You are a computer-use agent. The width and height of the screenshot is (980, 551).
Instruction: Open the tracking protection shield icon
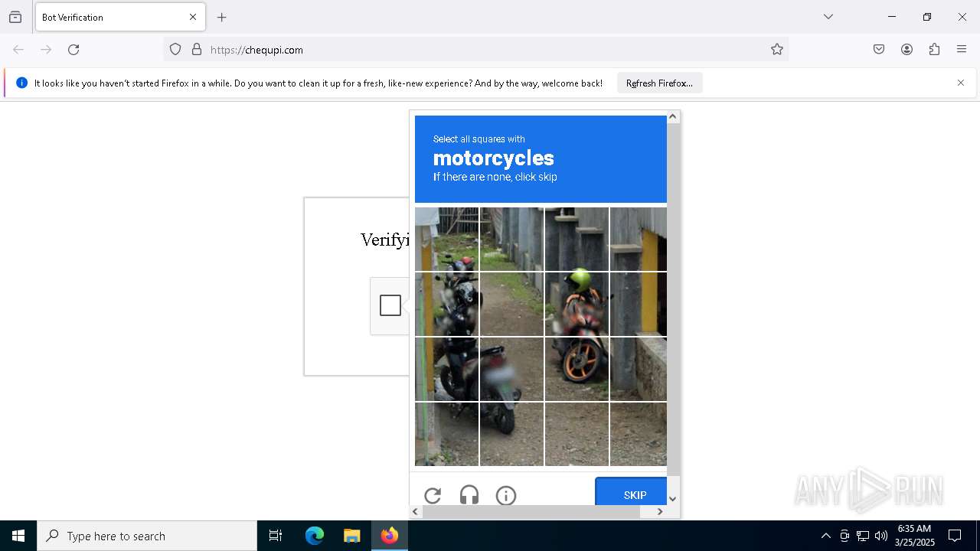(x=175, y=50)
